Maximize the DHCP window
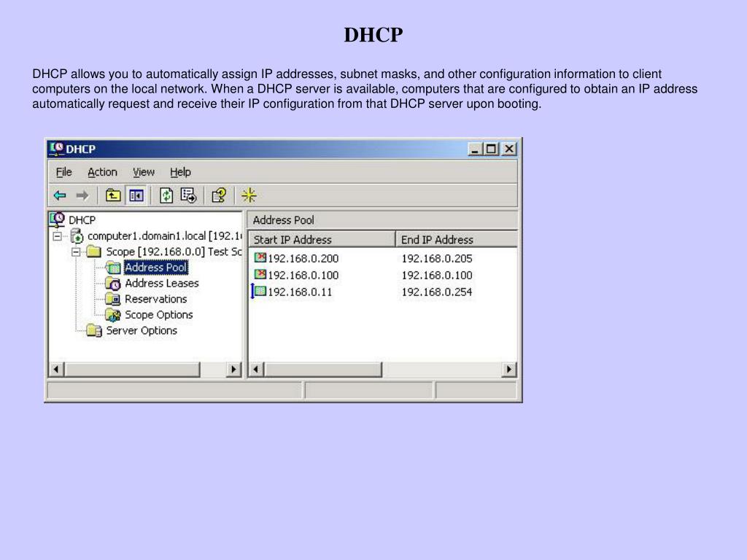This screenshot has width=747, height=560. pyautogui.click(x=491, y=149)
